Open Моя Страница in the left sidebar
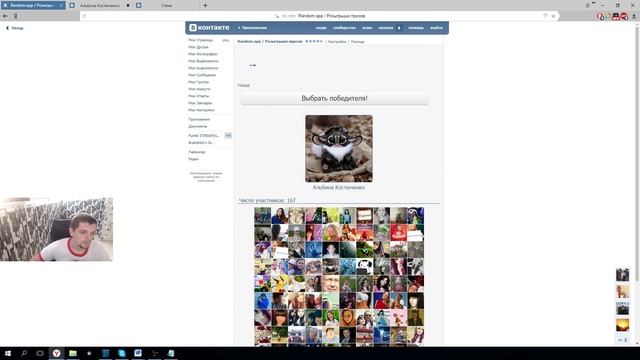 200,40
